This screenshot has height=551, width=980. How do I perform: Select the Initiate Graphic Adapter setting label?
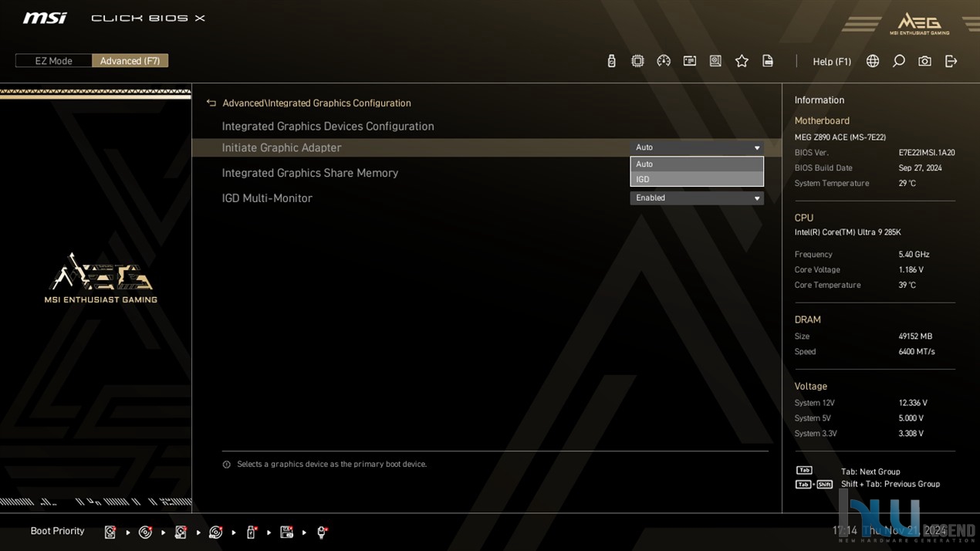[x=282, y=148]
